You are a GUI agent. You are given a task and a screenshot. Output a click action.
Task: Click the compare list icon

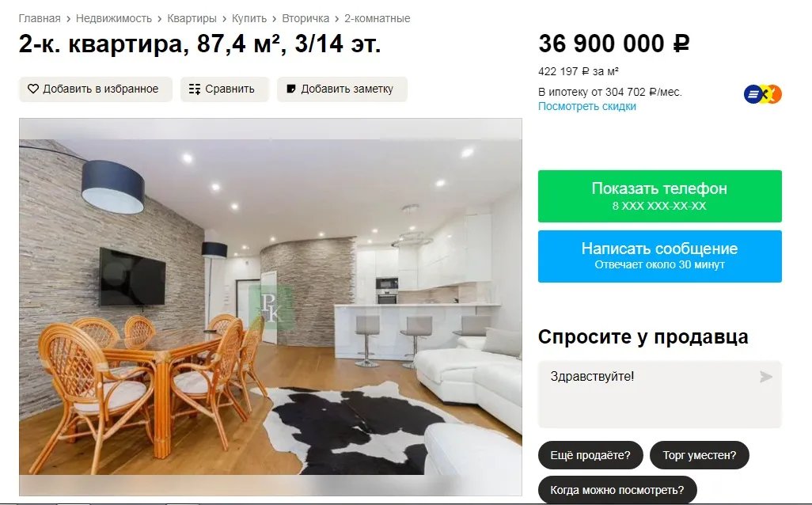pyautogui.click(x=195, y=89)
